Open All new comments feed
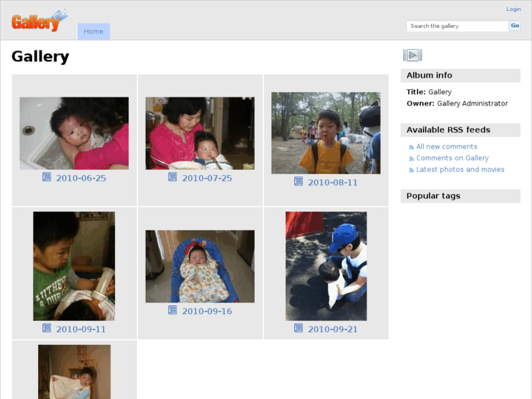The image size is (532, 399). pos(446,146)
